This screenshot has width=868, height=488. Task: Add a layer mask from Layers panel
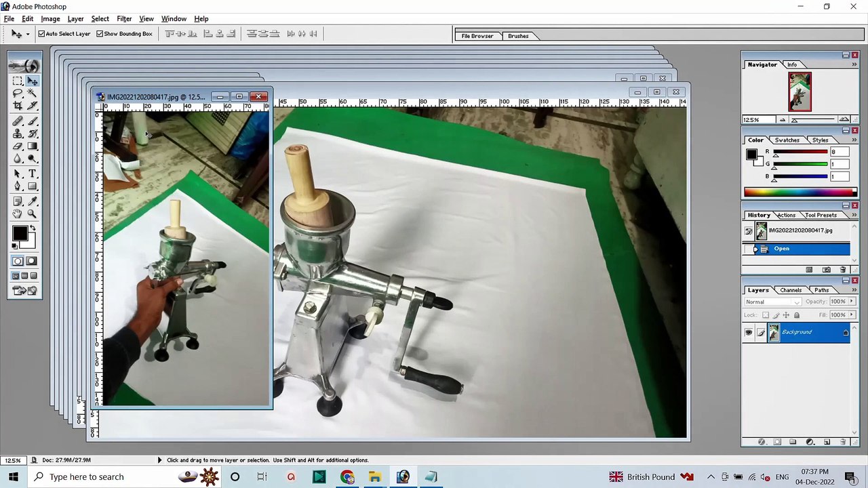777,442
